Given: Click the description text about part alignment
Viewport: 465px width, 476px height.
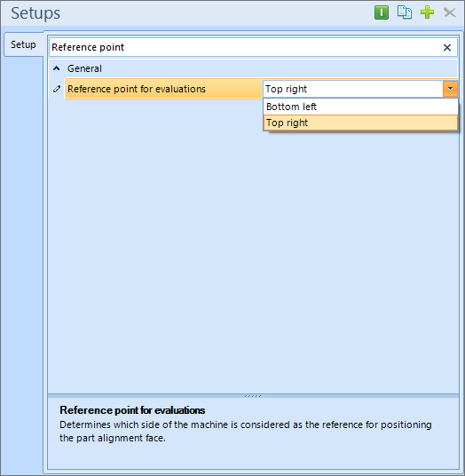Looking at the screenshot, I should (x=246, y=431).
